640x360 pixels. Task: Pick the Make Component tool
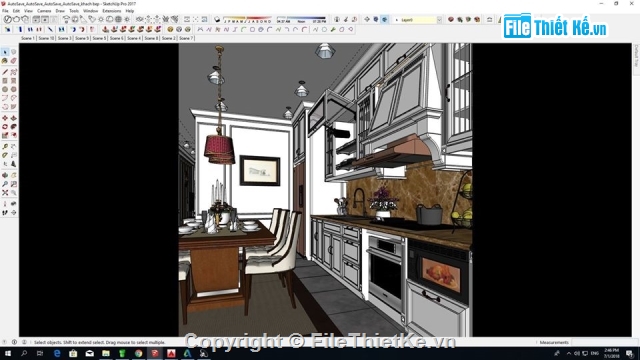tap(13, 52)
